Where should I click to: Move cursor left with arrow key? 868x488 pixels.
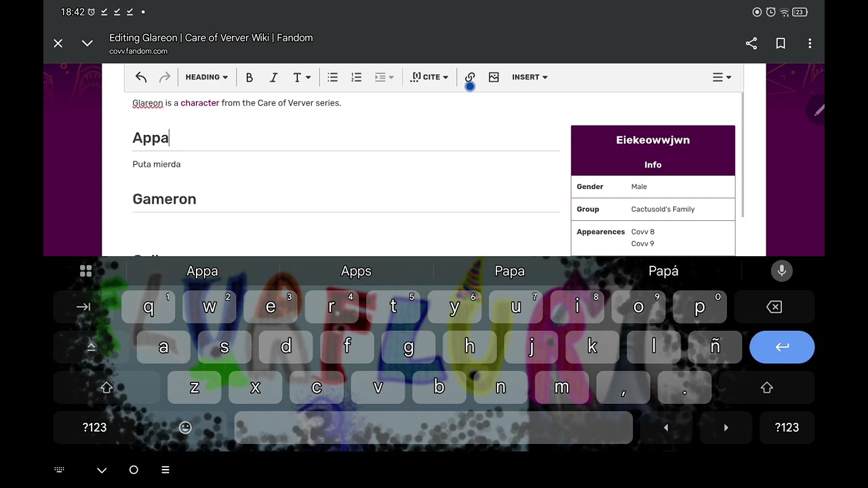pos(665,428)
